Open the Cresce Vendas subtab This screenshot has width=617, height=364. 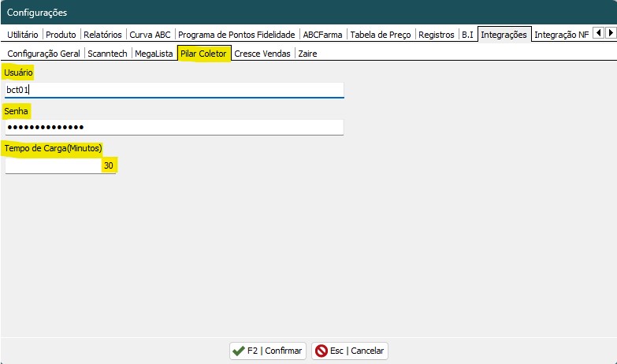point(262,54)
